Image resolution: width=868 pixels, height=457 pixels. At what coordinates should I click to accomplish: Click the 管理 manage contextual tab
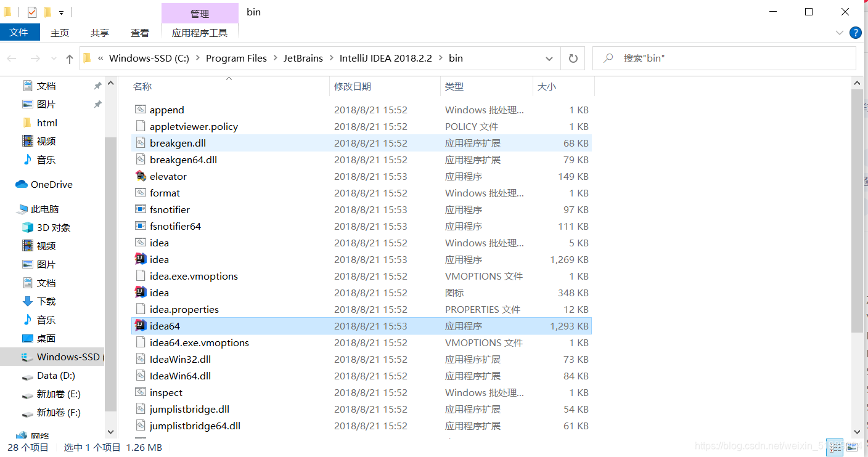point(200,14)
